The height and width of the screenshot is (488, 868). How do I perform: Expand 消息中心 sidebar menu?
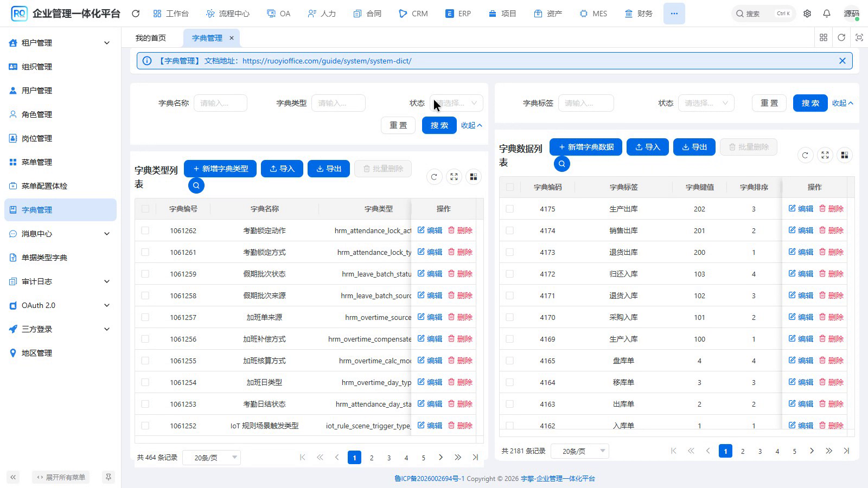(60, 234)
